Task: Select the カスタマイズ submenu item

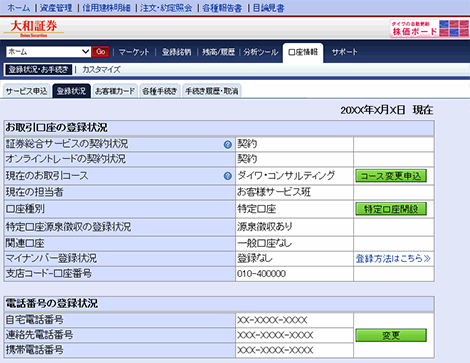Action: [101, 69]
